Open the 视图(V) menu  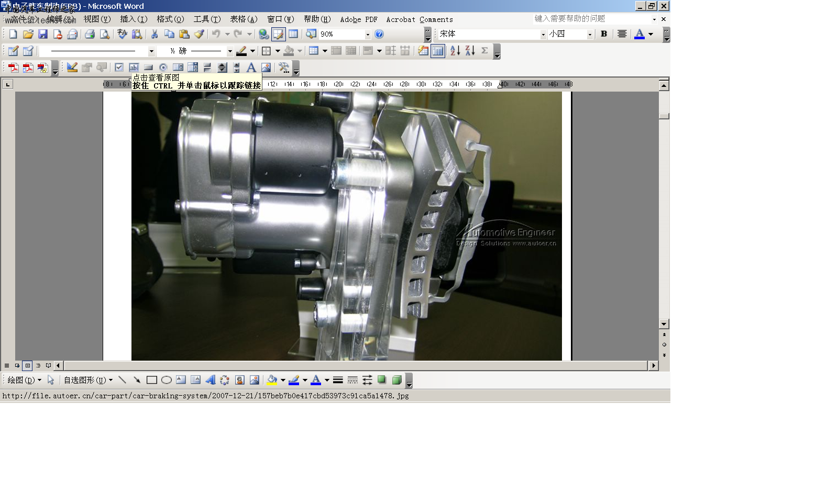(x=97, y=19)
